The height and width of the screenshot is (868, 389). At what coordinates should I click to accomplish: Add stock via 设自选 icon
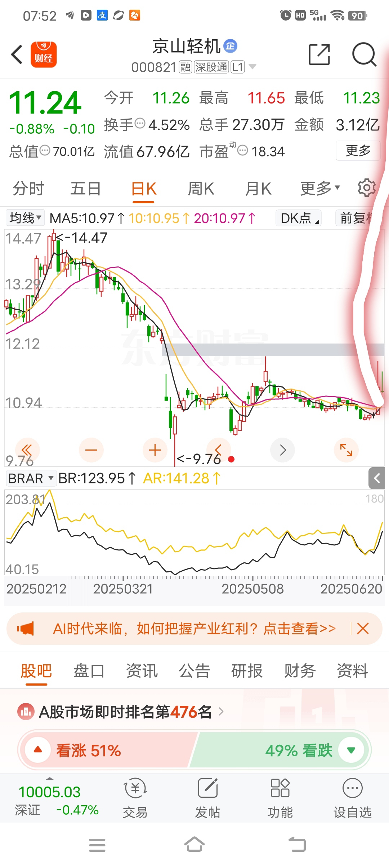pos(353,798)
